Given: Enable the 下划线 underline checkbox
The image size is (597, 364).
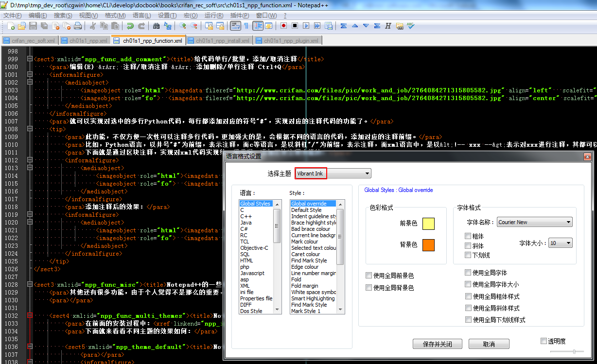Looking at the screenshot, I should point(468,255).
